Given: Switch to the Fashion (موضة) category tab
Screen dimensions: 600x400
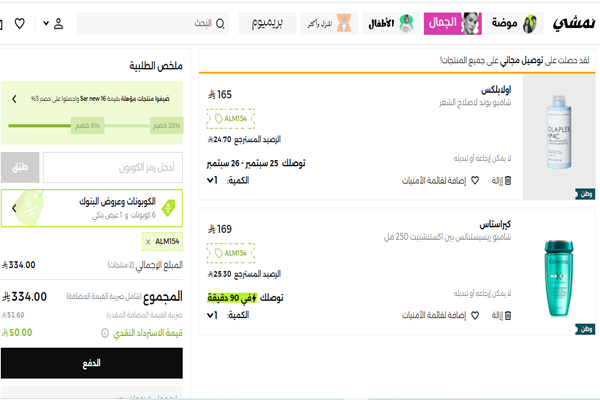Looking at the screenshot, I should click(516, 23).
